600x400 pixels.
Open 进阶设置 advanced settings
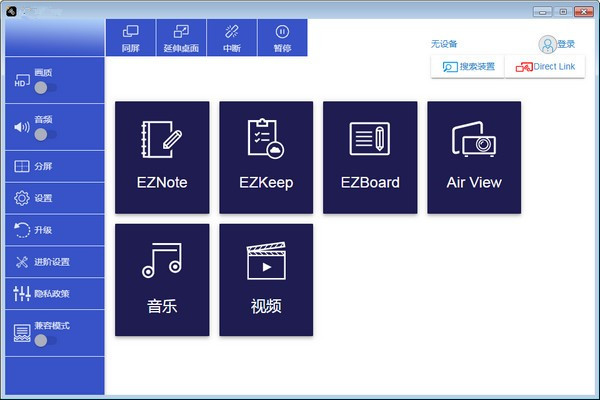tap(54, 262)
